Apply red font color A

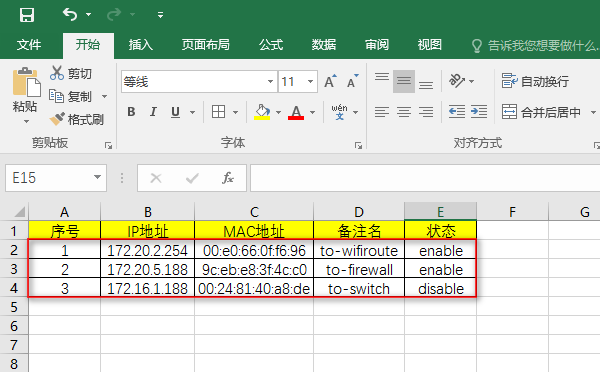[x=296, y=112]
